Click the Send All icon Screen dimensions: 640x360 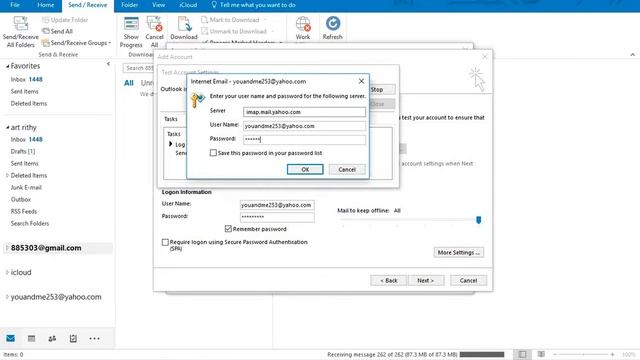46,31
